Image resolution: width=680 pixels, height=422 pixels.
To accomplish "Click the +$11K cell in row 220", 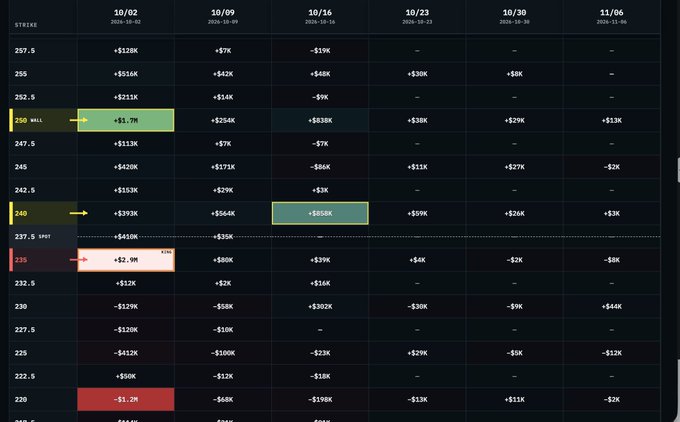I will pos(514,399).
